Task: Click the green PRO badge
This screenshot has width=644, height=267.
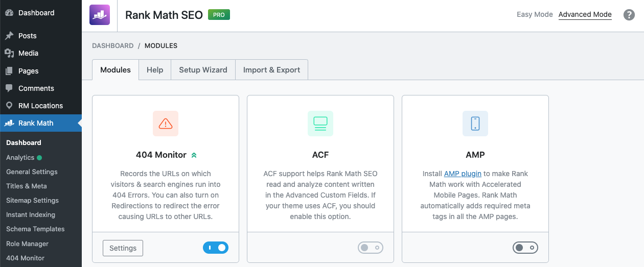Action: click(219, 15)
